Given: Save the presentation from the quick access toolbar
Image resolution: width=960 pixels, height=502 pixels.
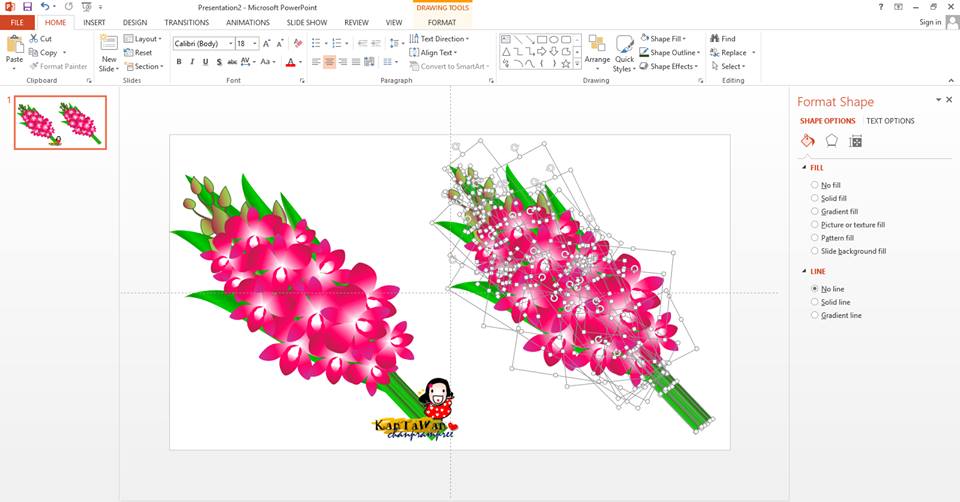Looking at the screenshot, I should click(27, 7).
